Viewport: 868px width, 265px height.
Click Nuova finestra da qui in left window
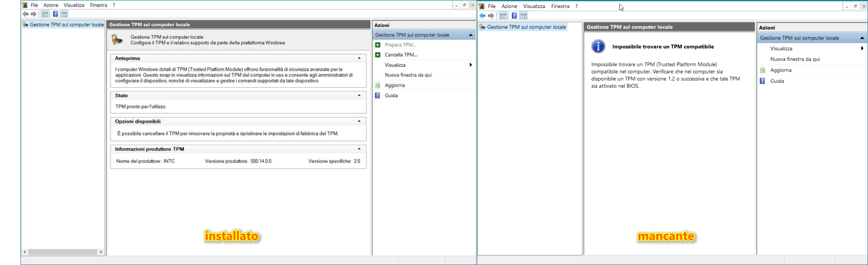(408, 75)
